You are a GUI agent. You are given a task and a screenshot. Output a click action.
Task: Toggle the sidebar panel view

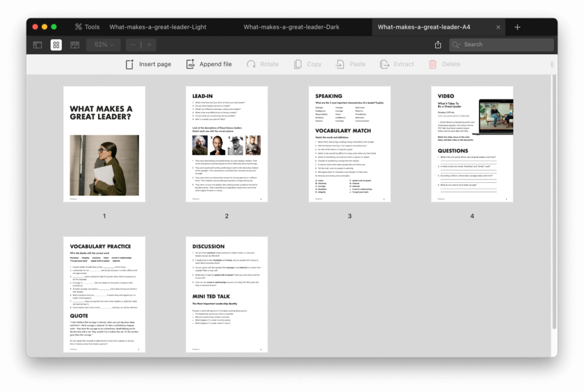click(x=38, y=44)
